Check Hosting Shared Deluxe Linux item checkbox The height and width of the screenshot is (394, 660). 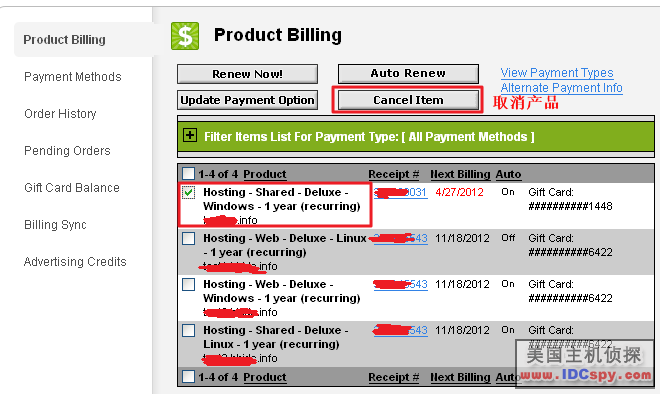(x=188, y=330)
